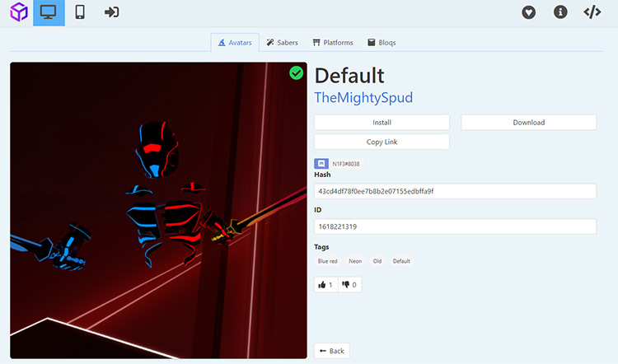The width and height of the screenshot is (618, 364).
Task: Open the sign-in arrow icon
Action: coord(111,12)
